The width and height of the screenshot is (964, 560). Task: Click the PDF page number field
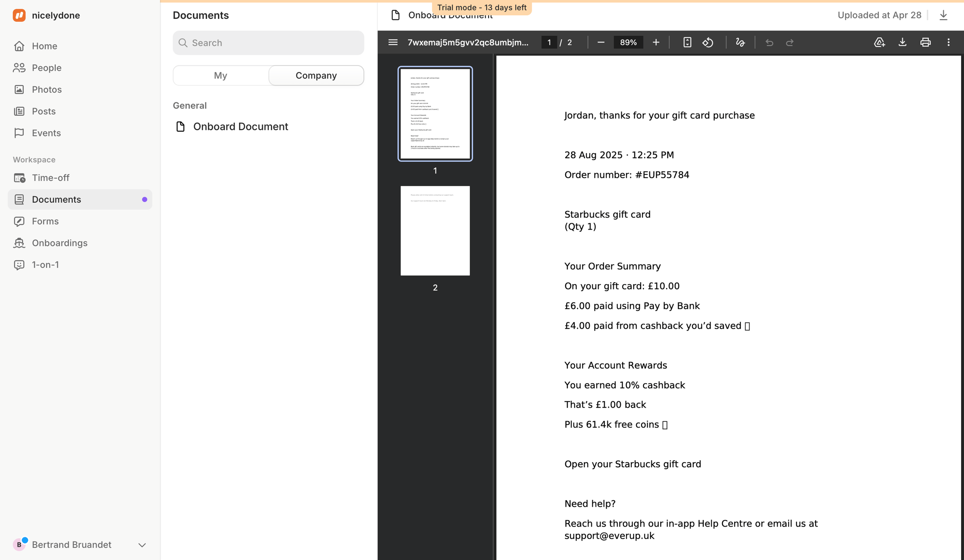coord(549,42)
